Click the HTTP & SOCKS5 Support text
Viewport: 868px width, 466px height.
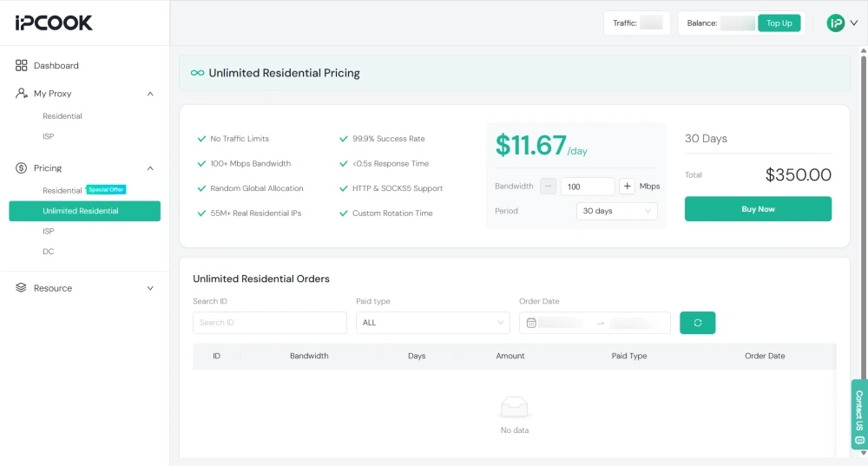tap(398, 188)
